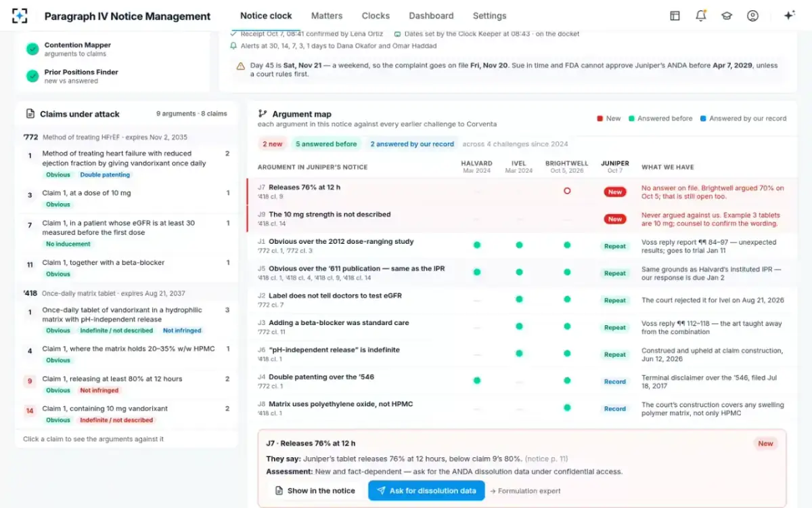Open J8 Matrix uses polyethylene oxide row
The width and height of the screenshot is (812, 508).
pyautogui.click(x=522, y=408)
